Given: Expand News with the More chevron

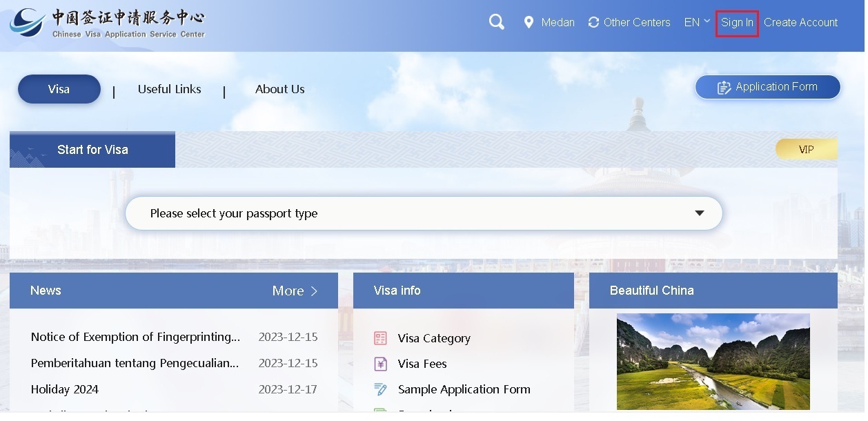Looking at the screenshot, I should [x=314, y=291].
